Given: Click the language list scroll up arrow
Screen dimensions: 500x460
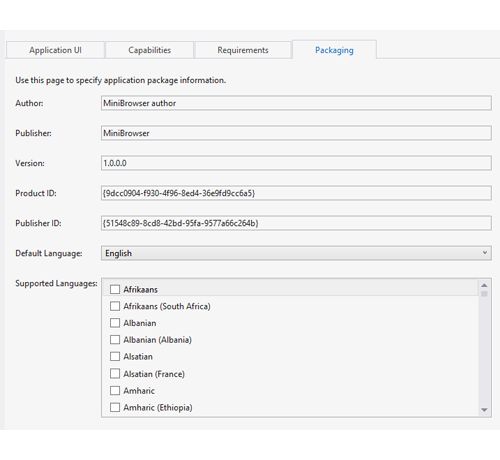Looking at the screenshot, I should 484,285.
